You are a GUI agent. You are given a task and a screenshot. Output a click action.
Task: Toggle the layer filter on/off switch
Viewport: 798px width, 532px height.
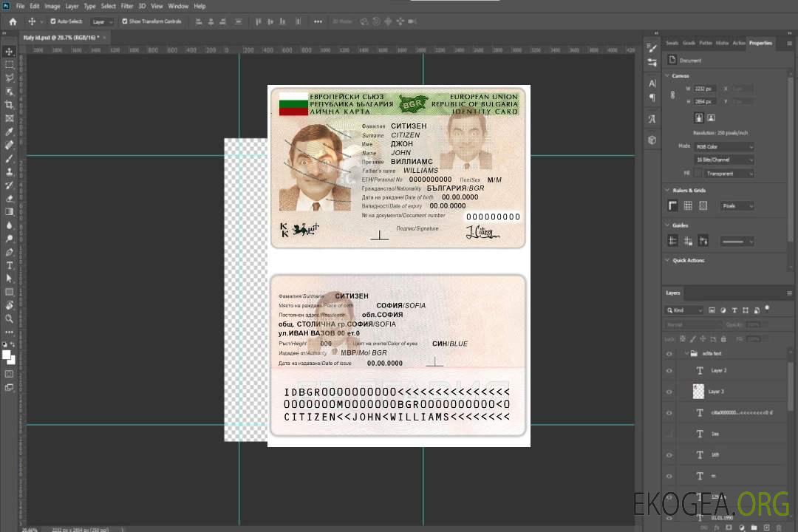[767, 309]
